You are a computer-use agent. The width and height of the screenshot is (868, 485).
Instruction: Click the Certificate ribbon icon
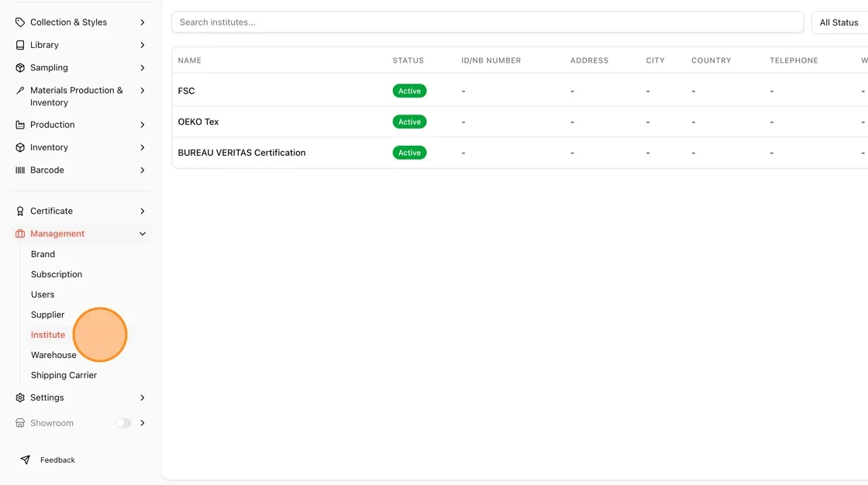click(x=20, y=211)
